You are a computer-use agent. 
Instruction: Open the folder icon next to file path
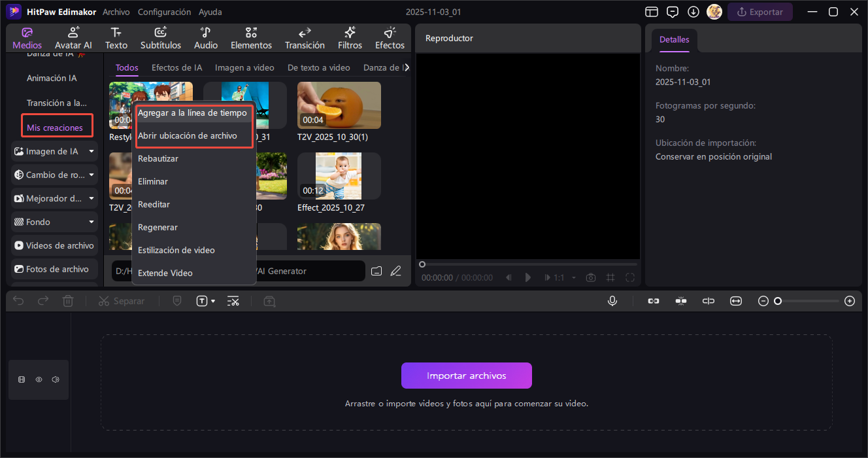coord(376,271)
